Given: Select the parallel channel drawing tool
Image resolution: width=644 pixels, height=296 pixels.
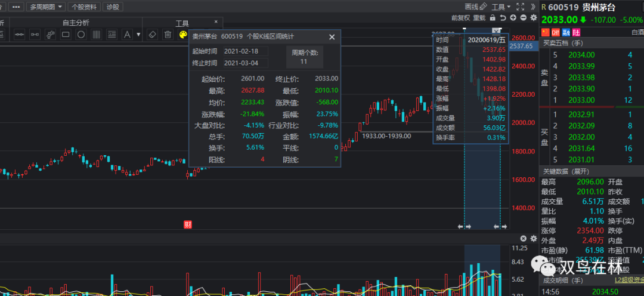Looking at the screenshot, I should [x=50, y=35].
